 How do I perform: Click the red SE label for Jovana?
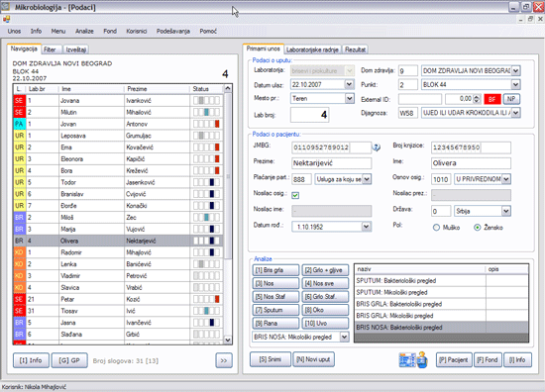pyautogui.click(x=19, y=100)
